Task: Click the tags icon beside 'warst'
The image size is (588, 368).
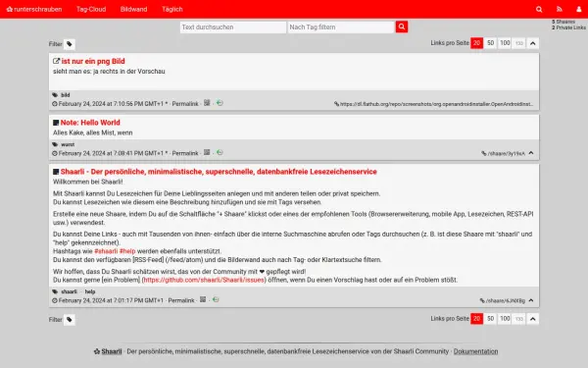Action: click(x=55, y=144)
